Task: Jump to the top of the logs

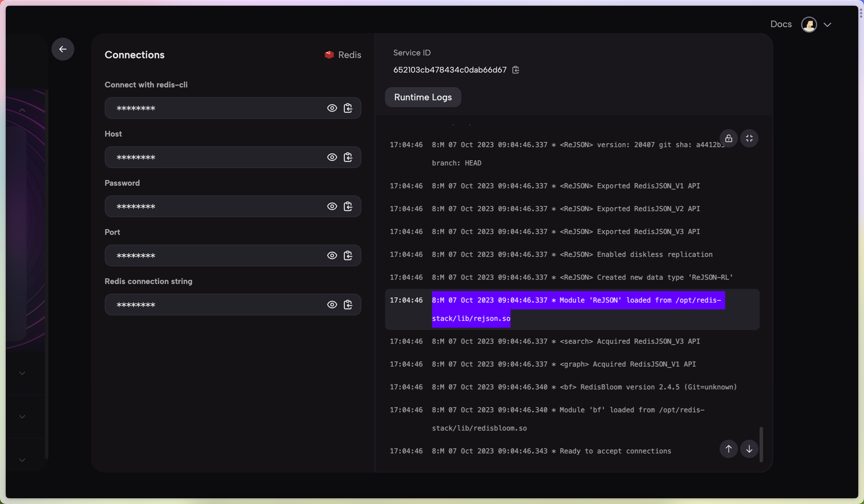Action: coord(729,449)
